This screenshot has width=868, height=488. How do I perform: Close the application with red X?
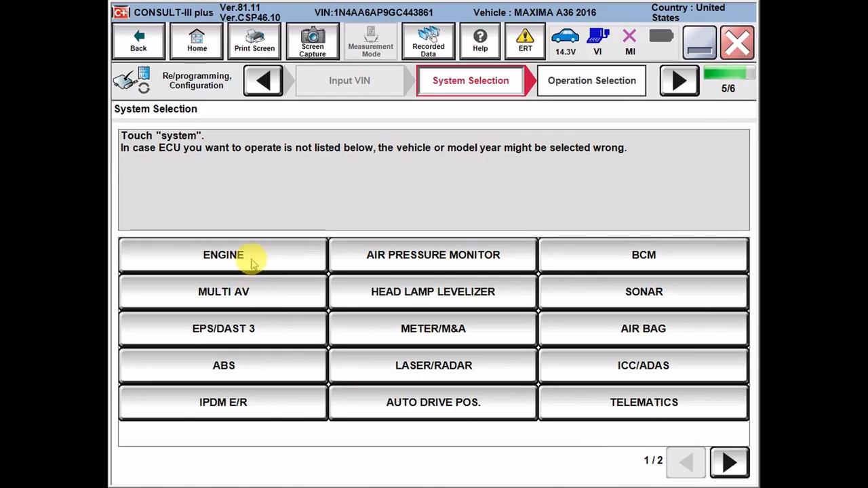pyautogui.click(x=737, y=43)
